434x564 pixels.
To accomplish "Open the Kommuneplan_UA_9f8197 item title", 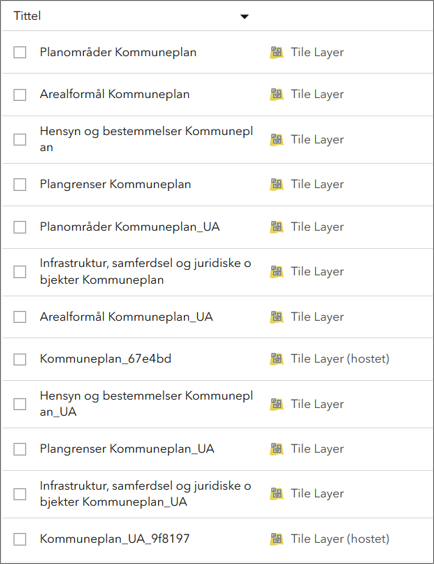I will (115, 539).
